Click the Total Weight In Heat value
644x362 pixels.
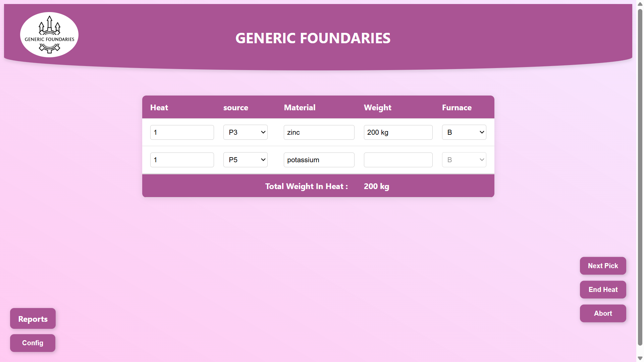pos(376,186)
